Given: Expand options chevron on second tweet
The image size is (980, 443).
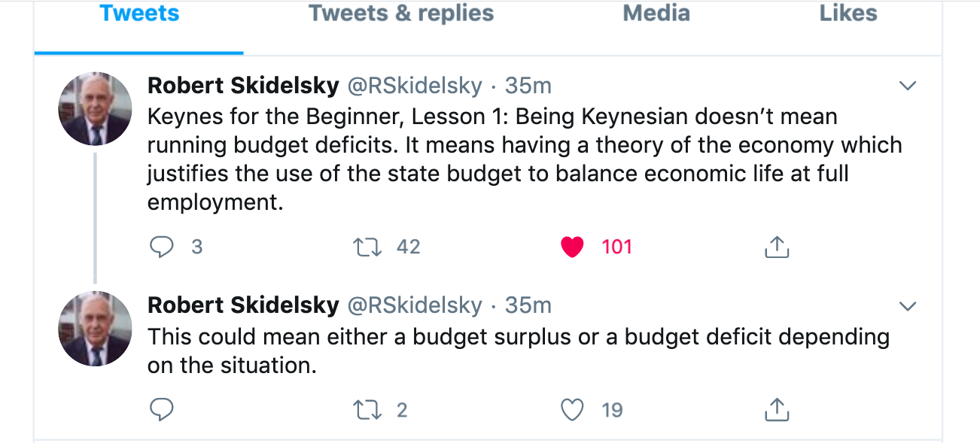Looking at the screenshot, I should 908,306.
